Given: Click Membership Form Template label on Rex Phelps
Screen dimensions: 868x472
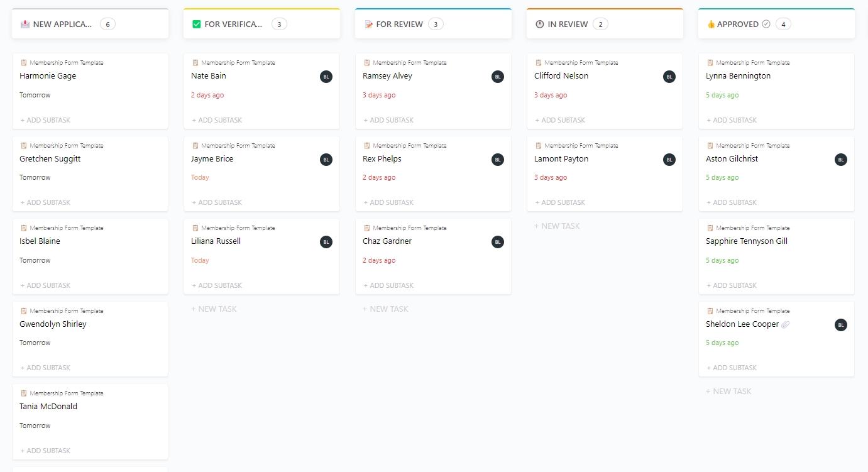Looking at the screenshot, I should pos(409,145).
